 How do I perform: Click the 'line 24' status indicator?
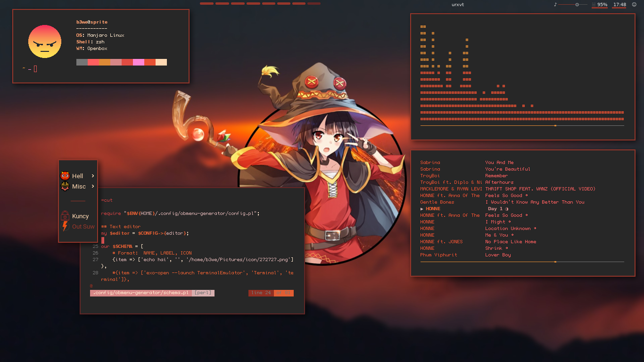261,293
